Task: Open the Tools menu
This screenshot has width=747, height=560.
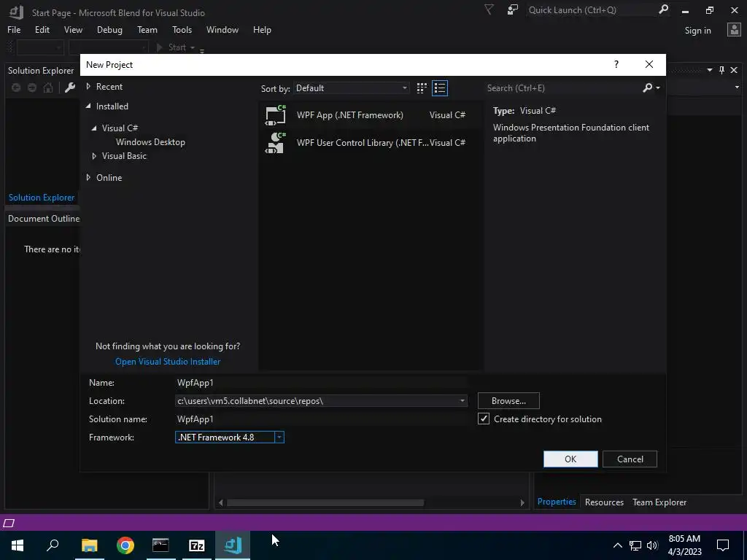Action: [182, 29]
